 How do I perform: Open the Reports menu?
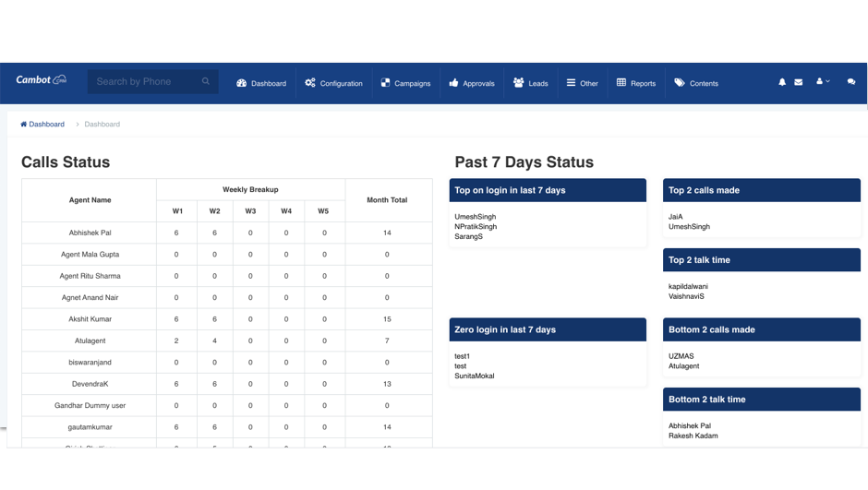point(636,83)
